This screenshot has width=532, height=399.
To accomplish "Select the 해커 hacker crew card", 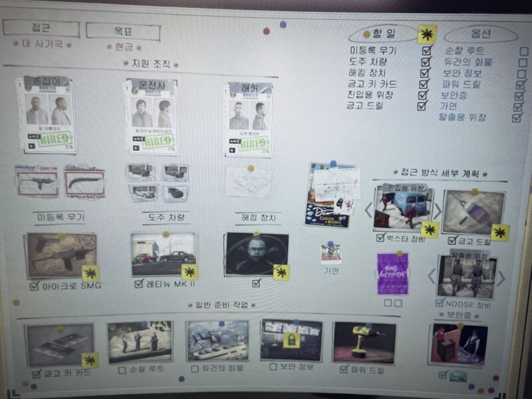I will 247,119.
